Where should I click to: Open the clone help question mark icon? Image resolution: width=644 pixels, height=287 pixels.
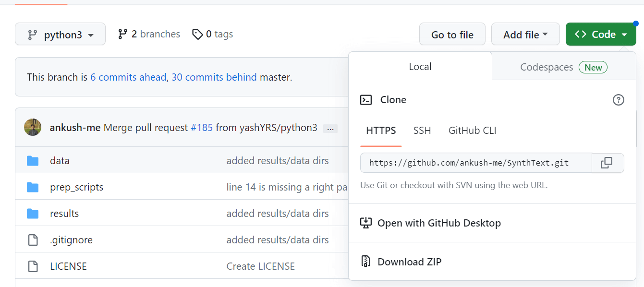(619, 100)
